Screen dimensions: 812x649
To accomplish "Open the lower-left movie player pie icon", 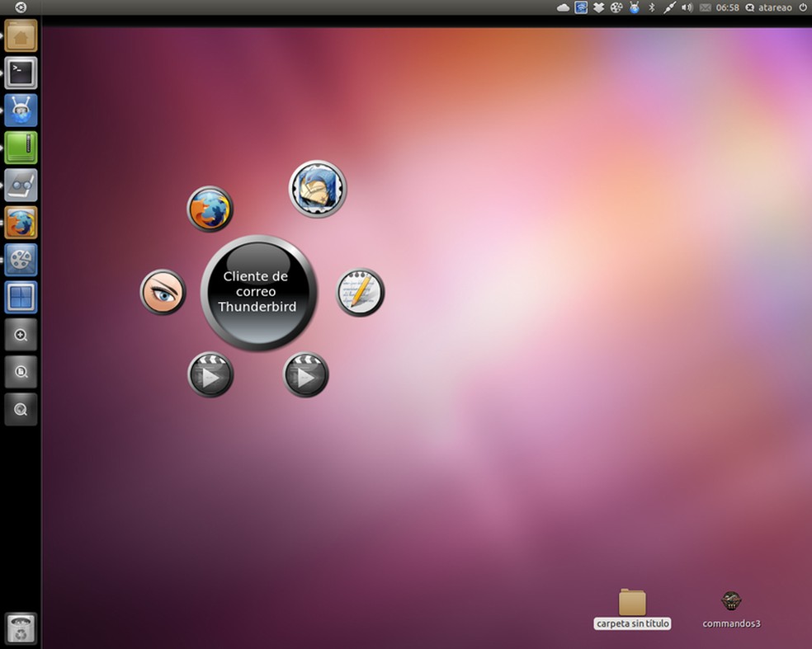I will tap(210, 374).
